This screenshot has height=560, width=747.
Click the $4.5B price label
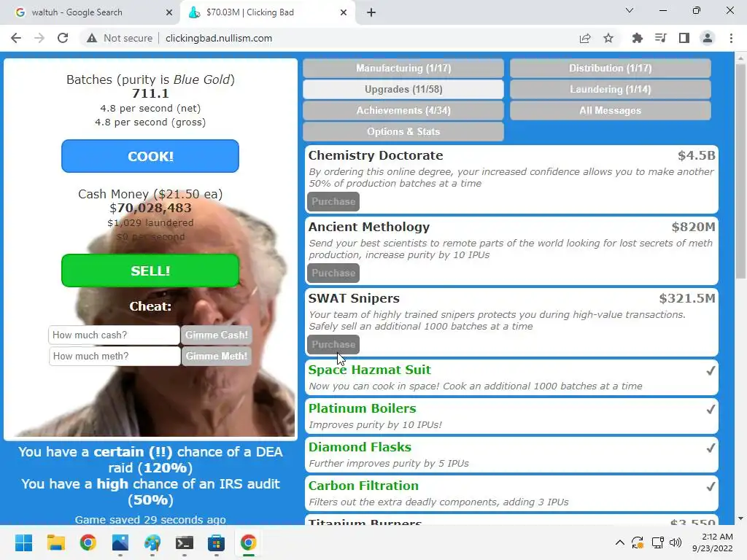[x=697, y=156]
